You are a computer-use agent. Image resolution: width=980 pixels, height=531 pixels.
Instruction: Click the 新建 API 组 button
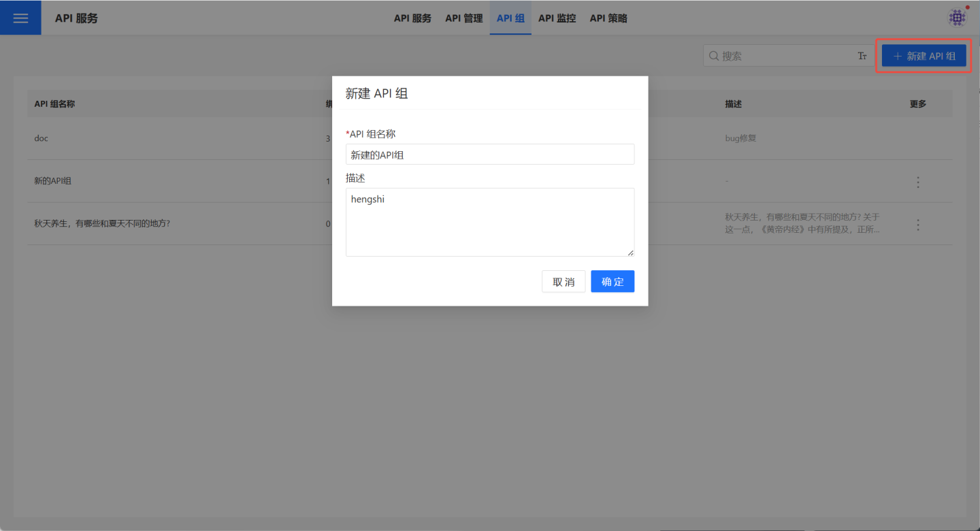tap(924, 56)
